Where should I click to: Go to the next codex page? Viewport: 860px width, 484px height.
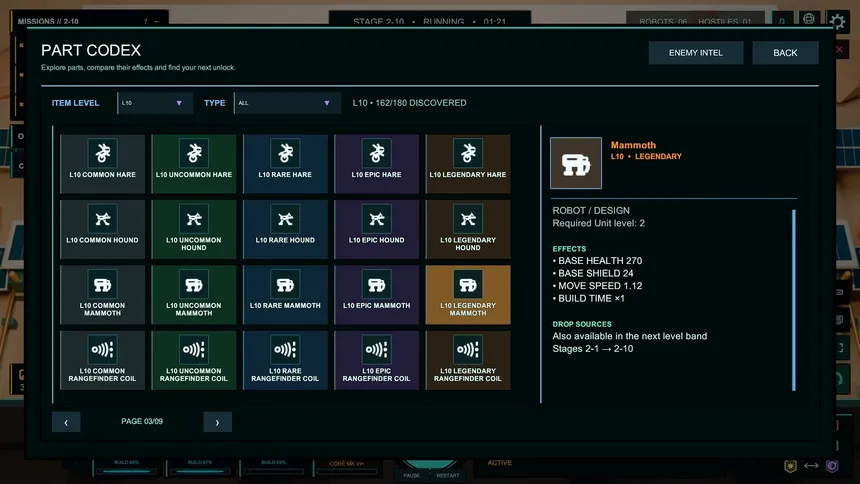tap(217, 422)
